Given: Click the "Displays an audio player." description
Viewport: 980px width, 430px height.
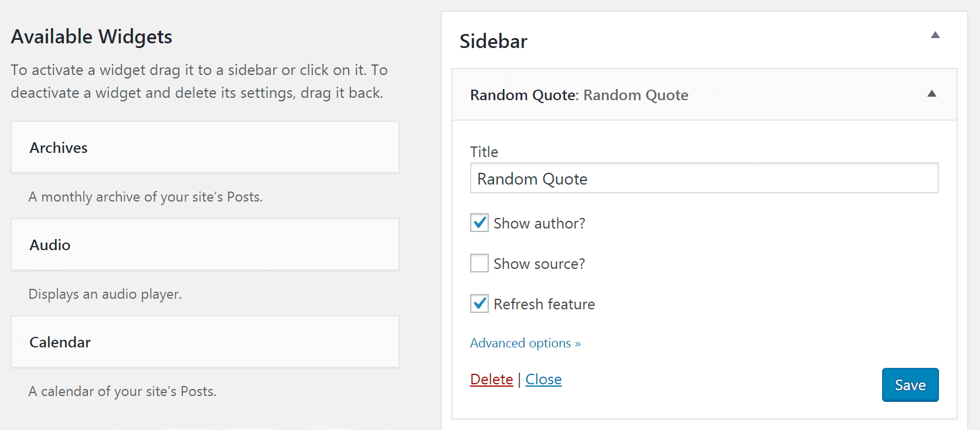Looking at the screenshot, I should tap(105, 294).
